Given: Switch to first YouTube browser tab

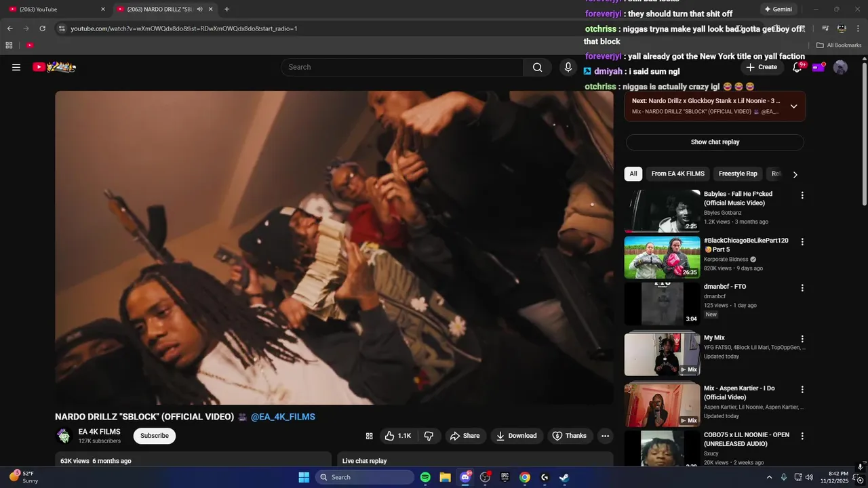Looking at the screenshot, I should (56, 9).
